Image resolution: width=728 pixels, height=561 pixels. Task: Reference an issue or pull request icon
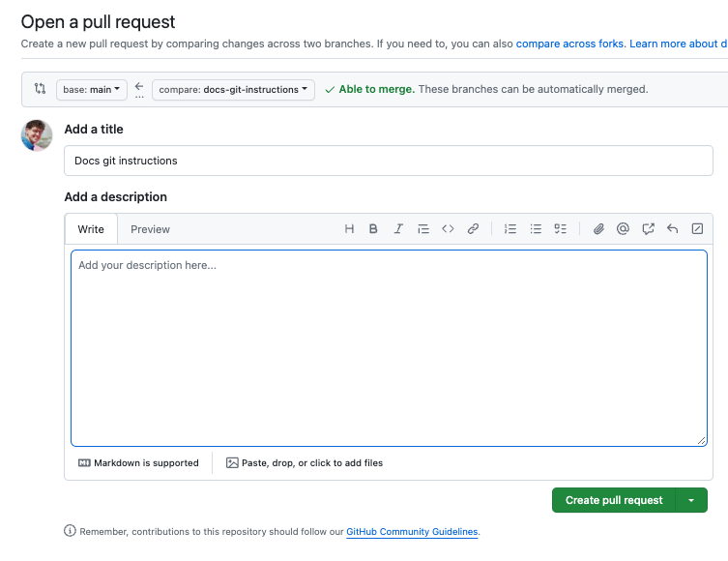648,228
